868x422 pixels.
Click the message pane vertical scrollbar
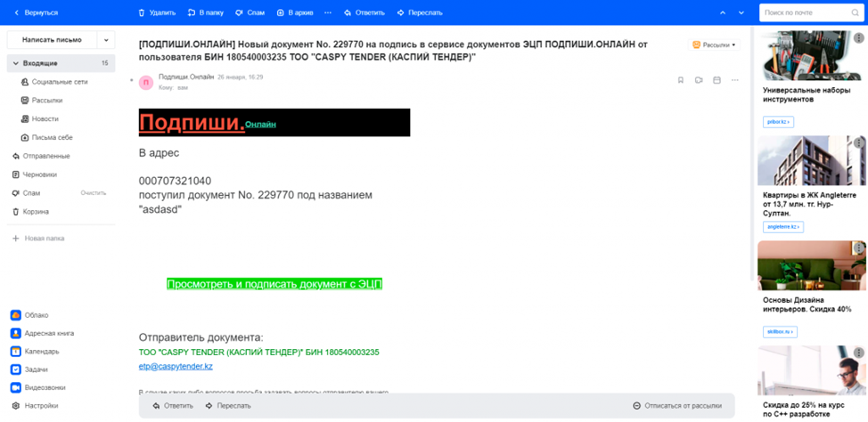[752, 155]
